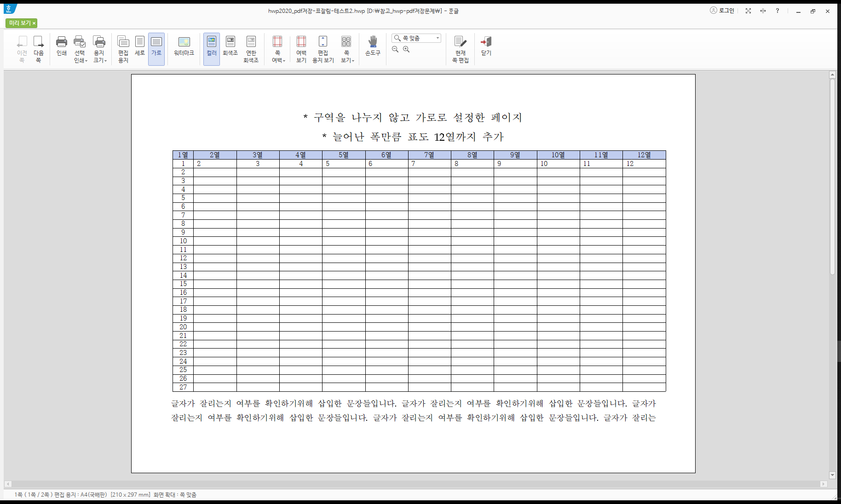Viewport: 841px width, 504px height.
Task: Toggle landscape orientation (가로)
Action: click(156, 49)
